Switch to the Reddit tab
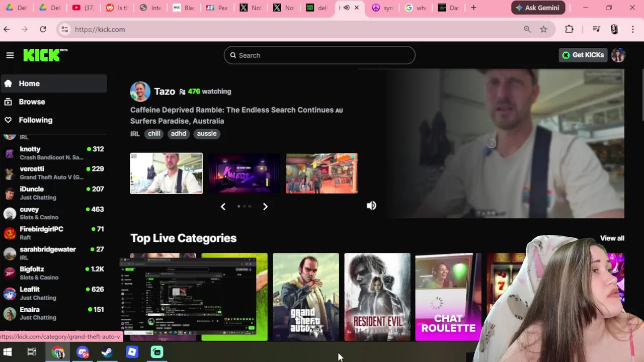Image resolution: width=644 pixels, height=362 pixels. click(117, 8)
